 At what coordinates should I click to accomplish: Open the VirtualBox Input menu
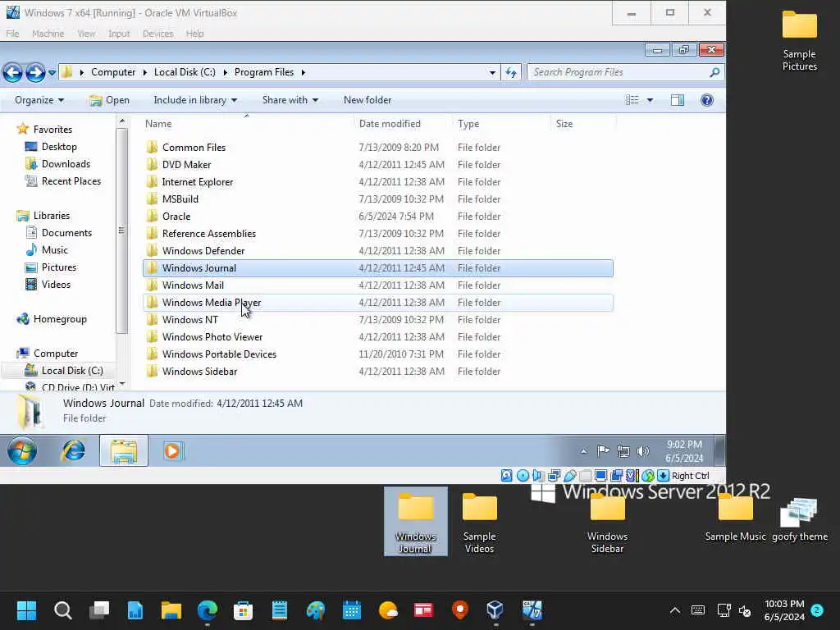click(119, 34)
